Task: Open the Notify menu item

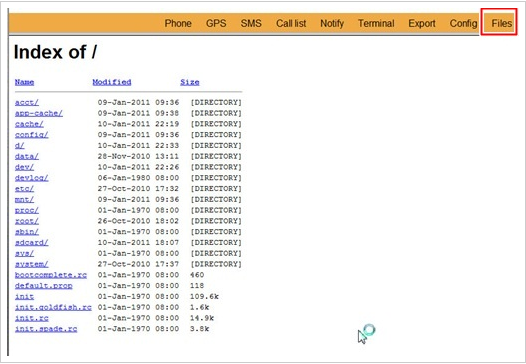Action: click(x=332, y=23)
